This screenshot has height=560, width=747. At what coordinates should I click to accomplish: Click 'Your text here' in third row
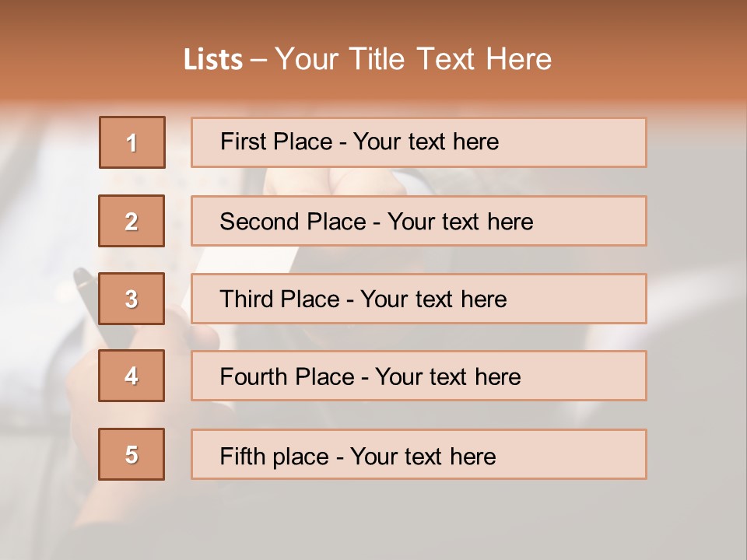pyautogui.click(x=433, y=299)
